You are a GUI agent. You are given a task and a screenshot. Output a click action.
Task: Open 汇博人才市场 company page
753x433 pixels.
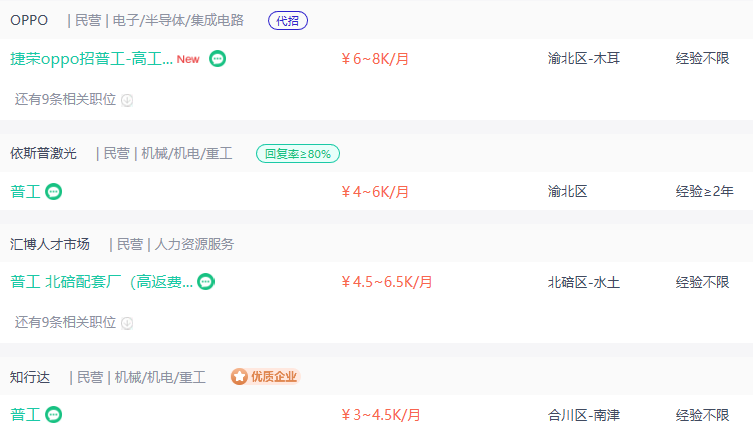click(x=50, y=244)
